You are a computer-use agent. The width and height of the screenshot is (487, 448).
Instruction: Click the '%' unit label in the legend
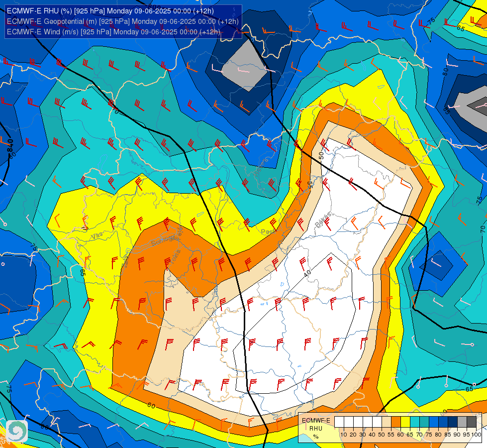click(x=316, y=437)
